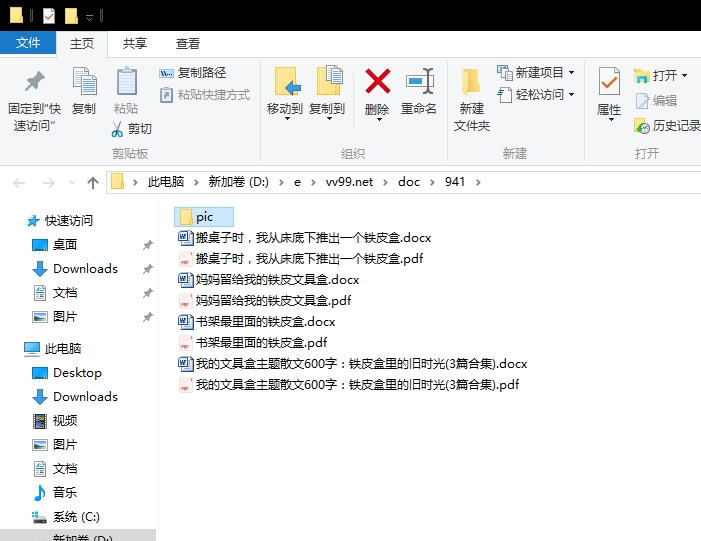Click the Back navigation arrow
Image resolution: width=701 pixels, height=541 pixels.
19,182
